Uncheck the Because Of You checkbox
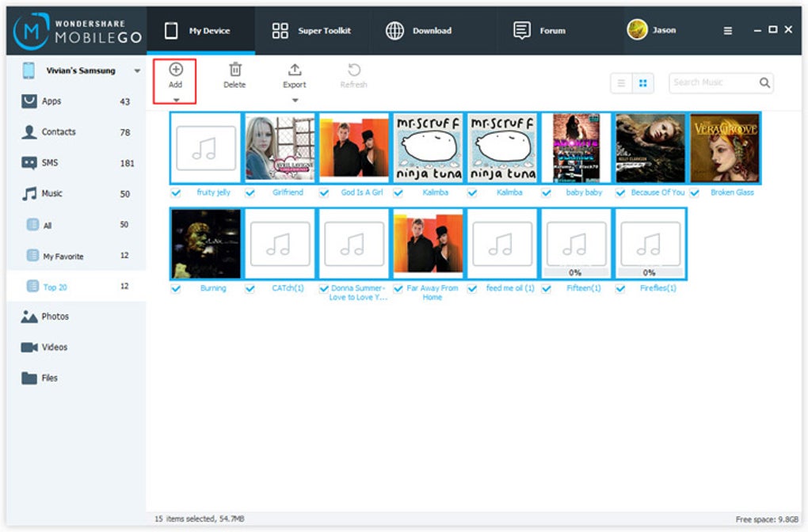 620,193
